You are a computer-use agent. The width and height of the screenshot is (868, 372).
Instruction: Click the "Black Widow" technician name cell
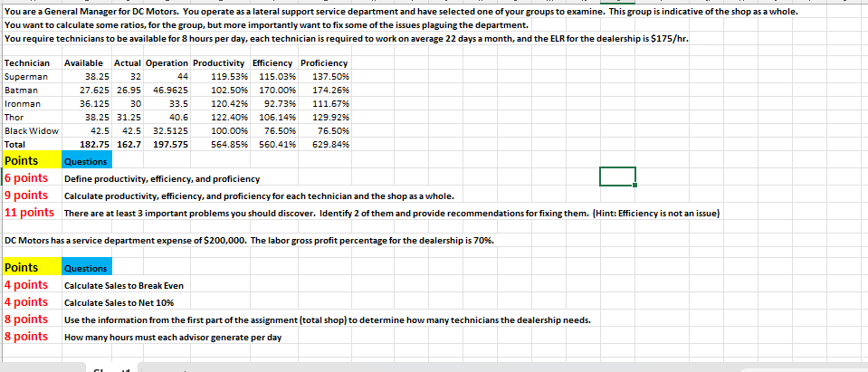(31, 130)
